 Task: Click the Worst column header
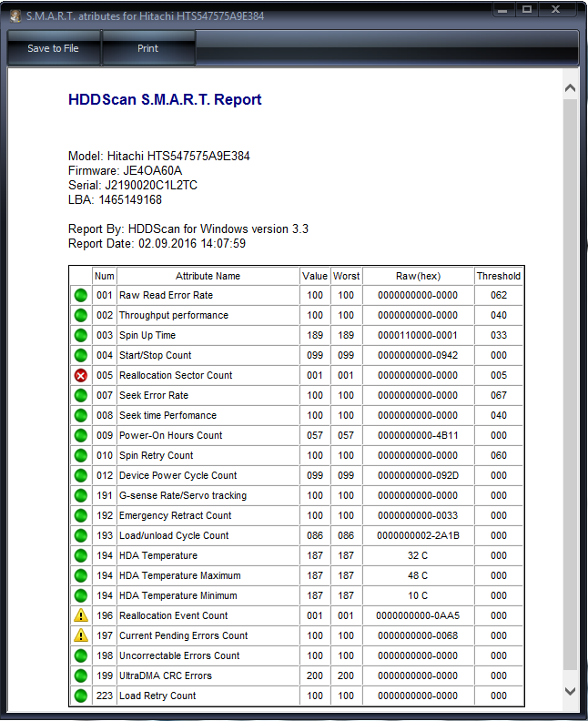click(346, 276)
